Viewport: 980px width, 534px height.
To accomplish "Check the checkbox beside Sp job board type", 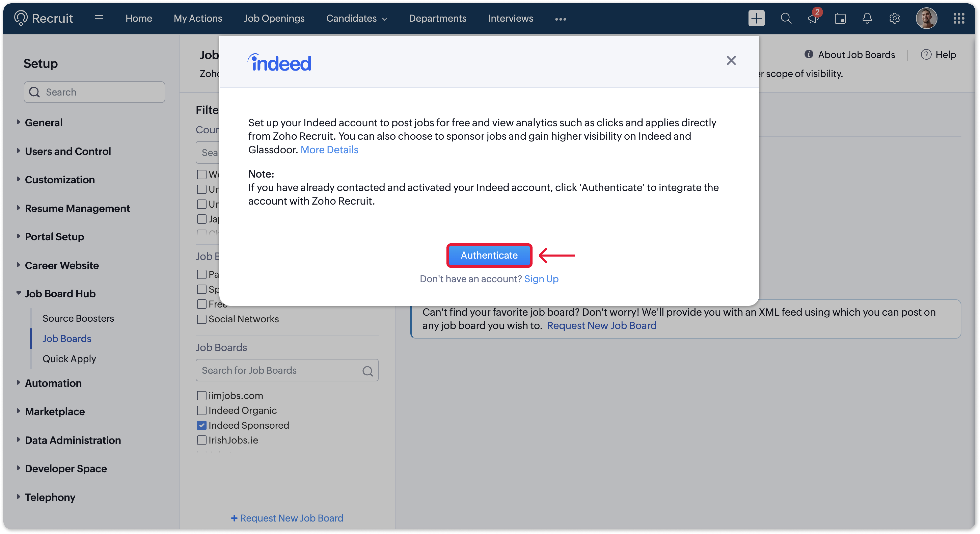I will (x=202, y=289).
